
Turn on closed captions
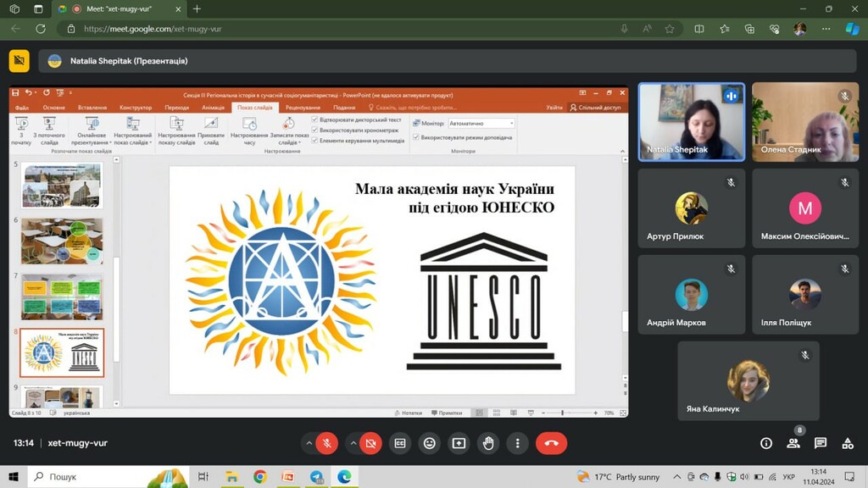click(x=400, y=443)
